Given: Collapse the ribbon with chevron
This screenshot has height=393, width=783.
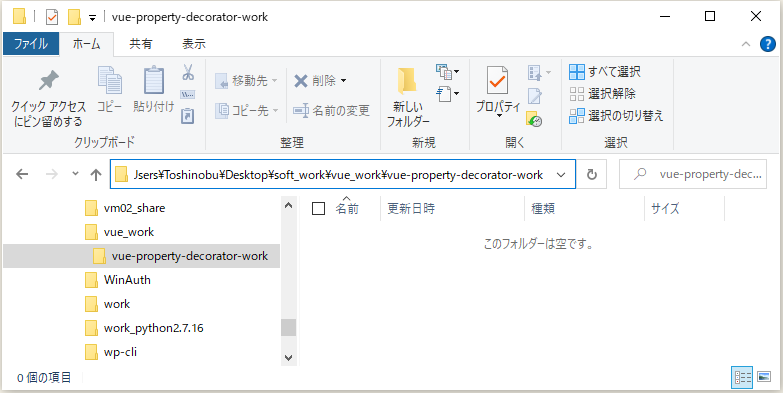Looking at the screenshot, I should pyautogui.click(x=746, y=44).
